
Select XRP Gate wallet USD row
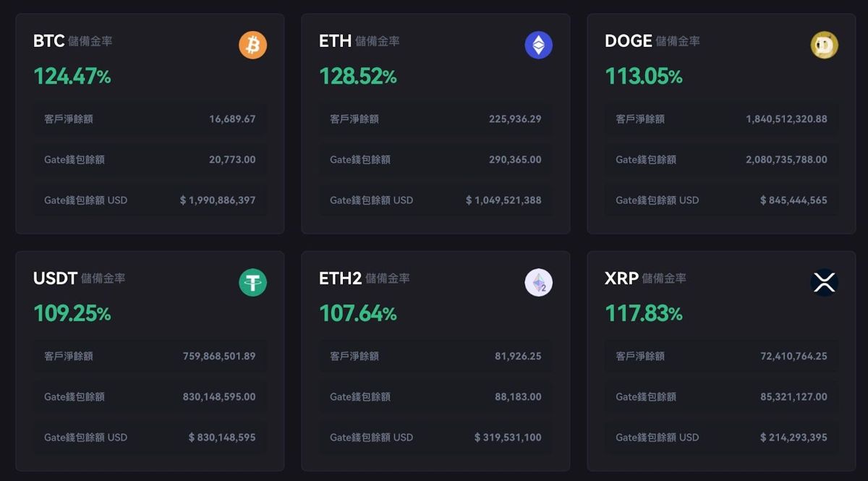721,437
